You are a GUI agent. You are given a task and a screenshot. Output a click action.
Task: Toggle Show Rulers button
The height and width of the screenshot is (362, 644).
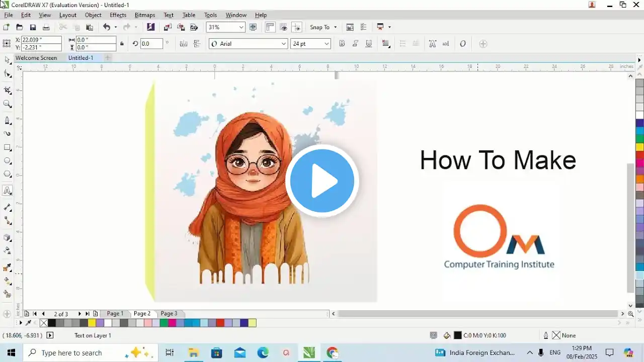[x=270, y=27]
